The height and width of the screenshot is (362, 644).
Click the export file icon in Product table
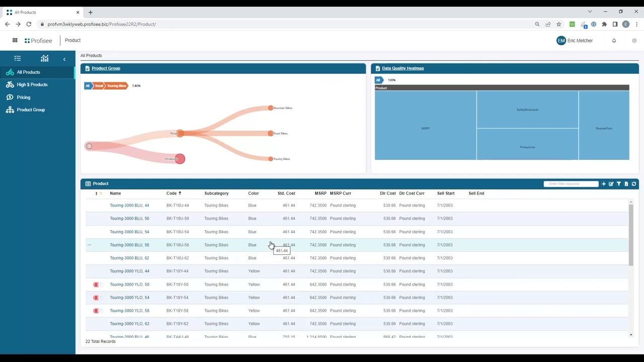(626, 184)
